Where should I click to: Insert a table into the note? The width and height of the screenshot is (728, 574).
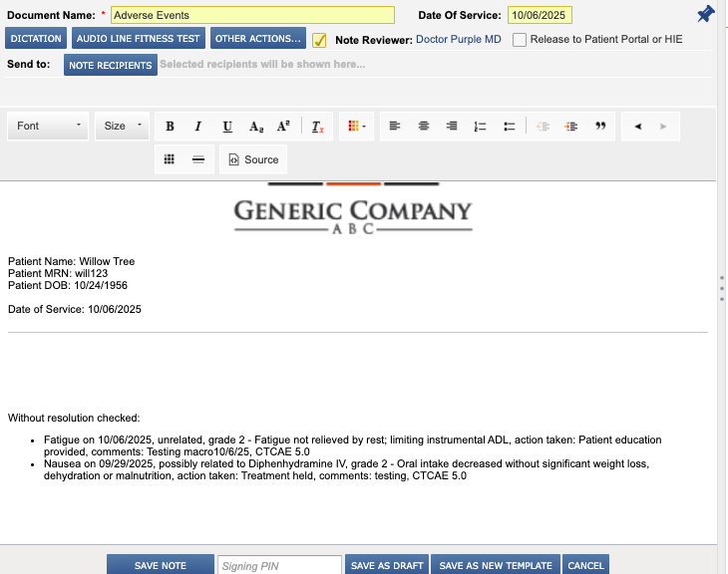170,159
